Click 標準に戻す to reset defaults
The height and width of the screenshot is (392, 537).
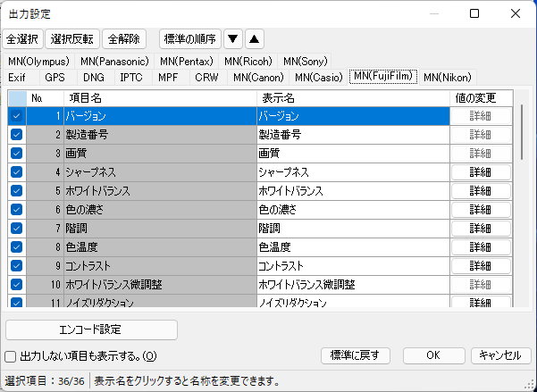356,355
